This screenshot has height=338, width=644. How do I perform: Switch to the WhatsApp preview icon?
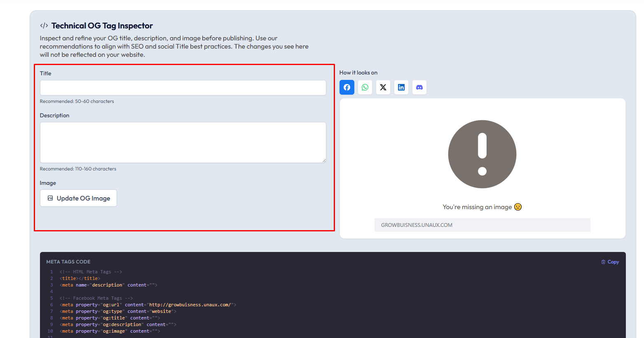365,87
